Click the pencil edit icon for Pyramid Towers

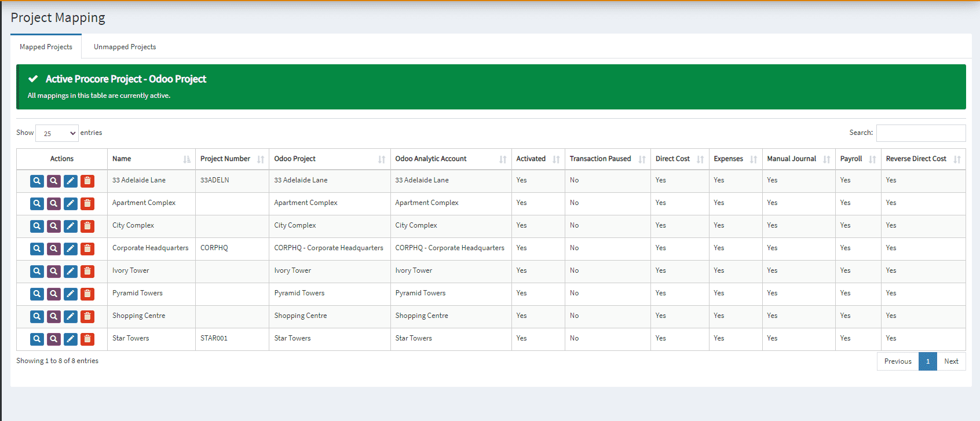click(x=71, y=294)
